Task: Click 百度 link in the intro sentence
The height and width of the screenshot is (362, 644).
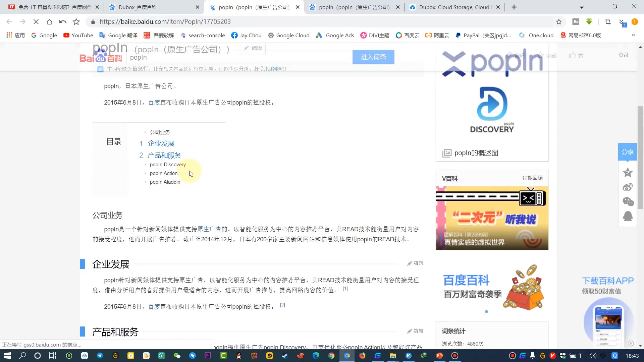Action: click(x=154, y=103)
